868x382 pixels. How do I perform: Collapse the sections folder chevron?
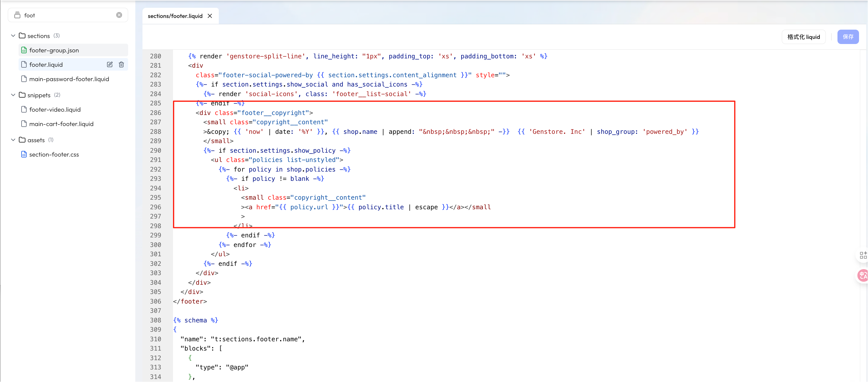pyautogui.click(x=13, y=36)
